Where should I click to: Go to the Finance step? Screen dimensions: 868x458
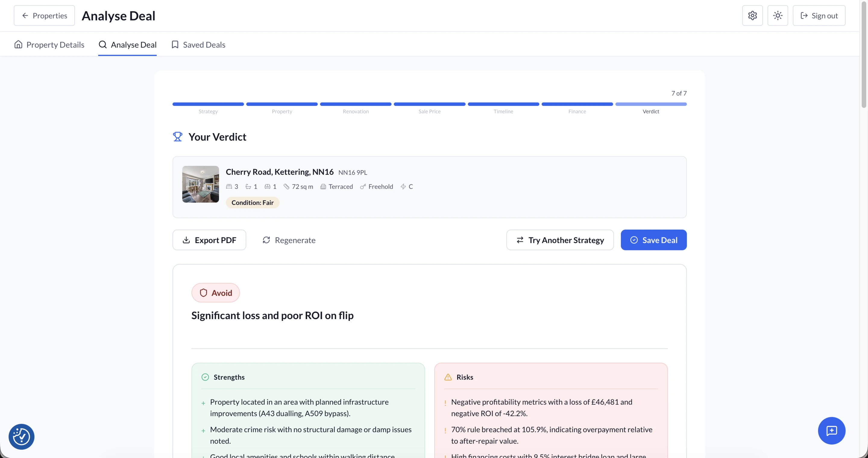point(577,108)
